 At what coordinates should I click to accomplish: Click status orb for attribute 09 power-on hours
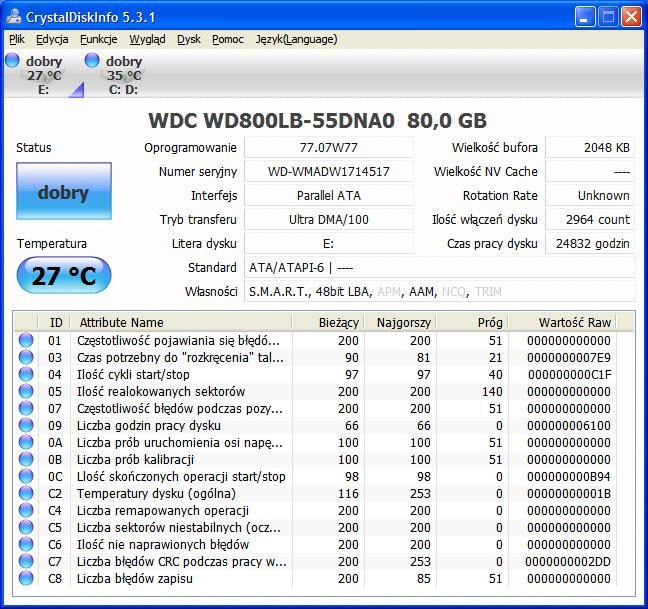(26, 425)
